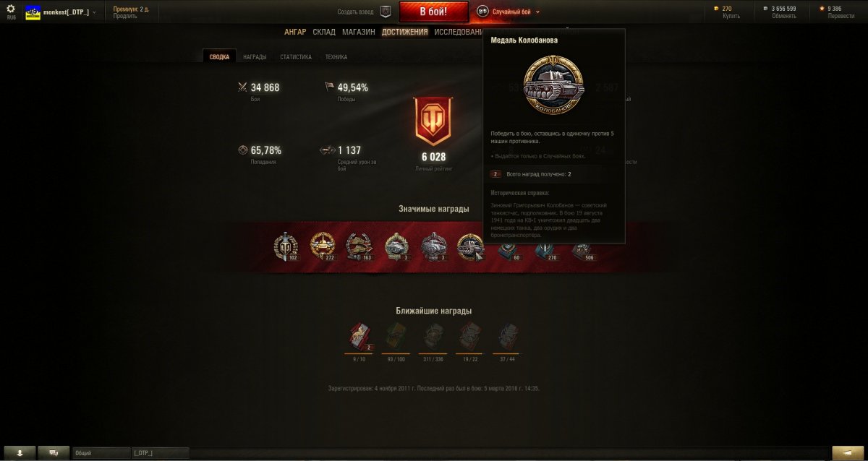Switch to the Награды tab
This screenshot has width=868, height=461.
point(255,57)
